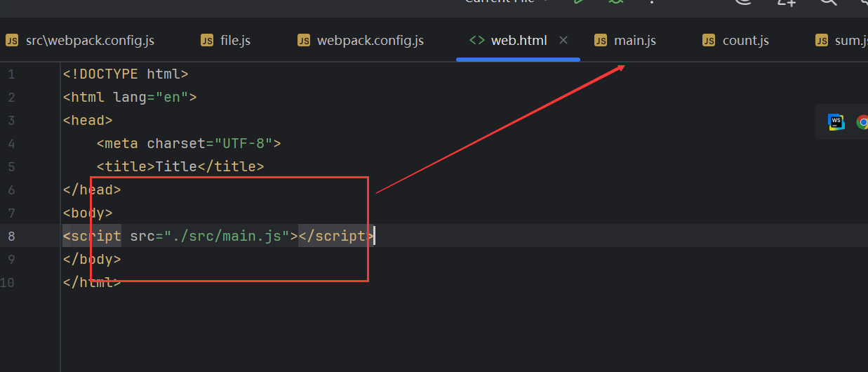868x372 pixels.
Task: Click the "./src/main.js" src value
Action: click(x=227, y=236)
